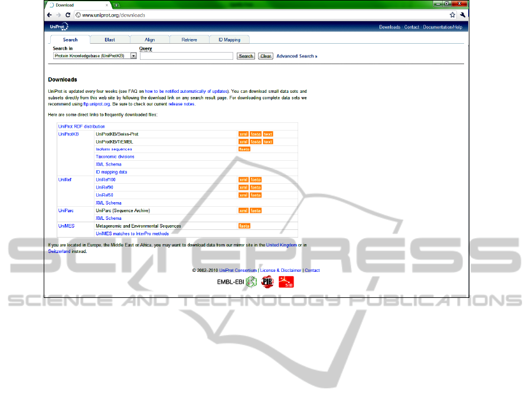Download UniProtKB/Swiss-Prot in xml format
The width and height of the screenshot is (532, 409).
click(243, 134)
